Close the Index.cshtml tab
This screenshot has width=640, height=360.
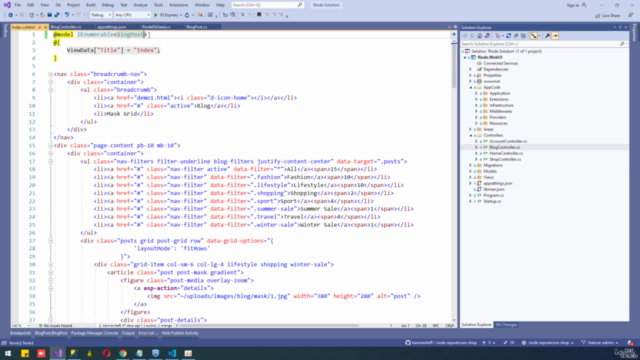coord(45,27)
